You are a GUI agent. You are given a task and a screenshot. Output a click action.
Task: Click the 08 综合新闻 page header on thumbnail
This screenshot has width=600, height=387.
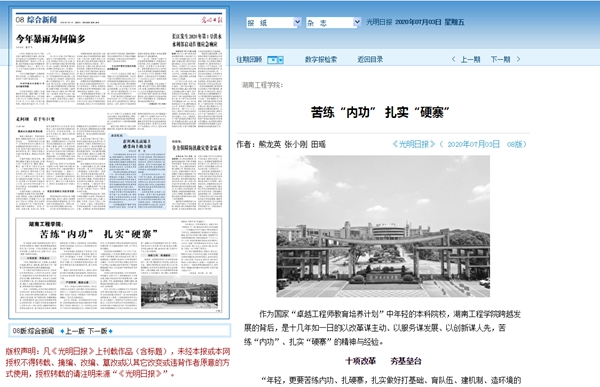click(x=36, y=20)
